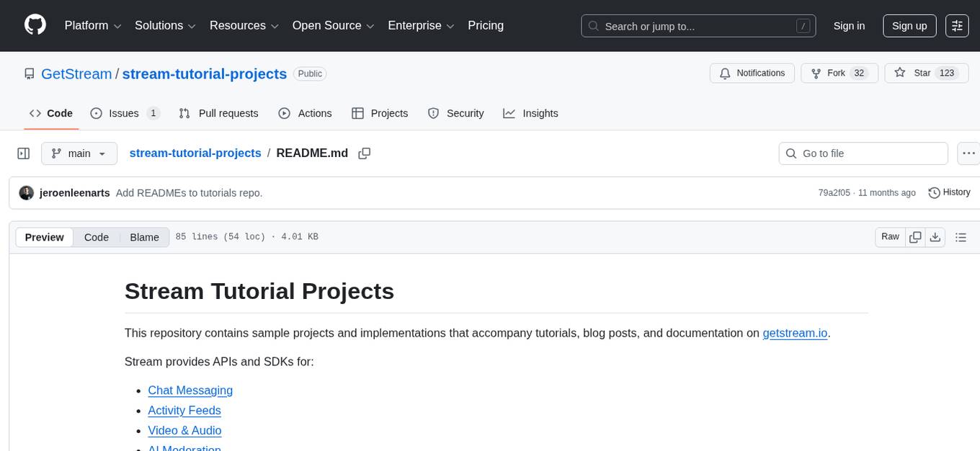Expand the Resources menu
Screen dimensions: 980x451
pos(244,25)
